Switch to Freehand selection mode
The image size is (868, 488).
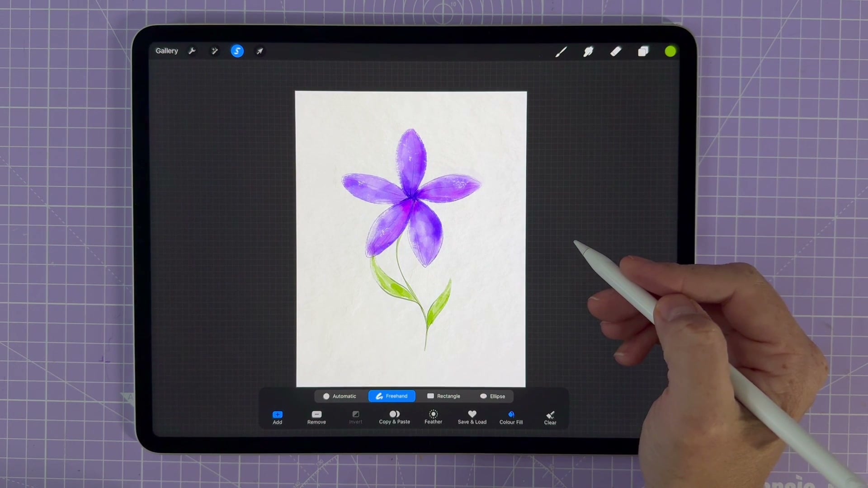[392, 396]
